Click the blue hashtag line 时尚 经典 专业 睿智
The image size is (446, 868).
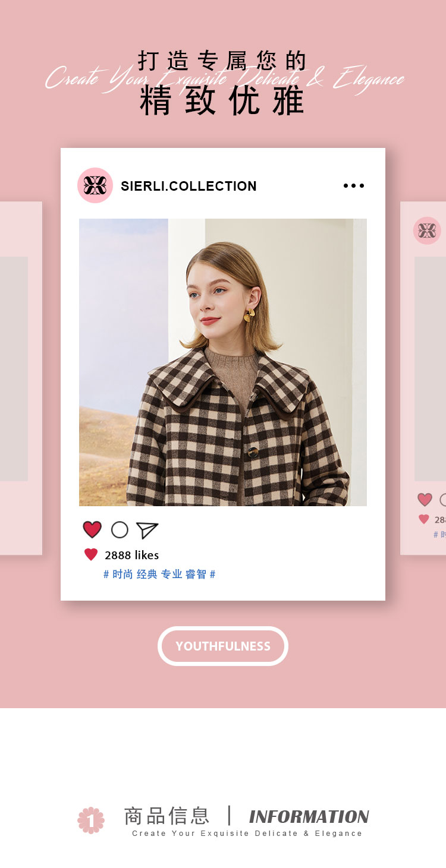(159, 575)
